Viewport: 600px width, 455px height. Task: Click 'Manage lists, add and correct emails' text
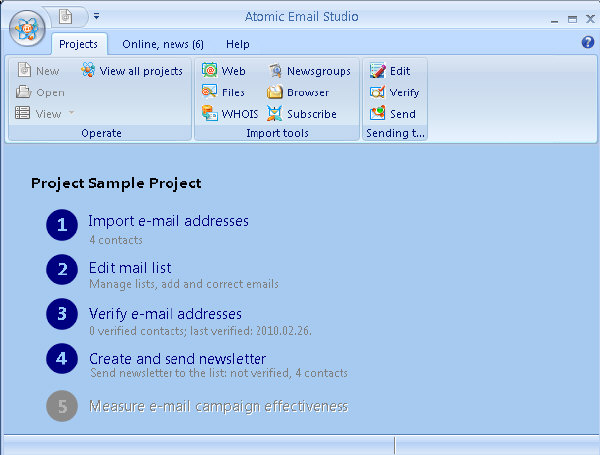tap(184, 284)
